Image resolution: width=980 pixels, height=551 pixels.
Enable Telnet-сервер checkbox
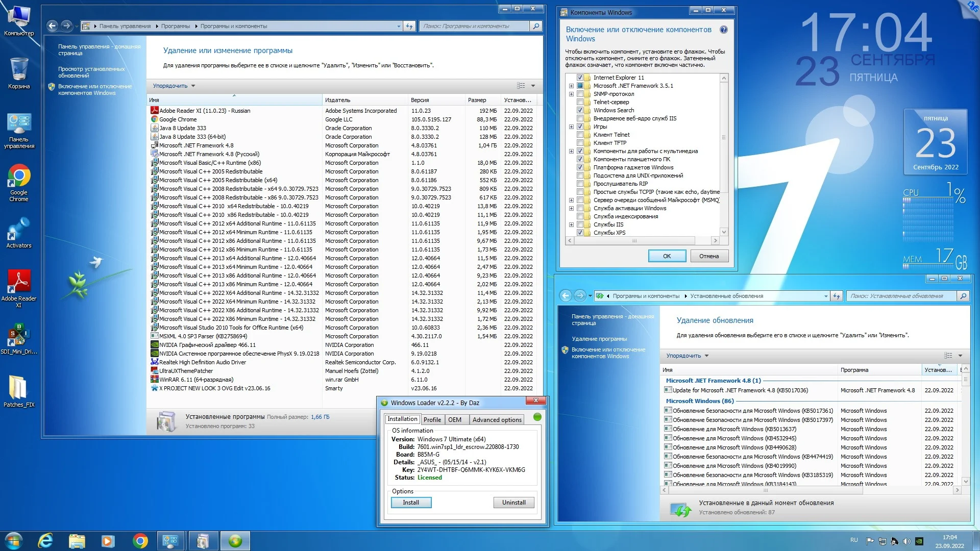coord(580,102)
